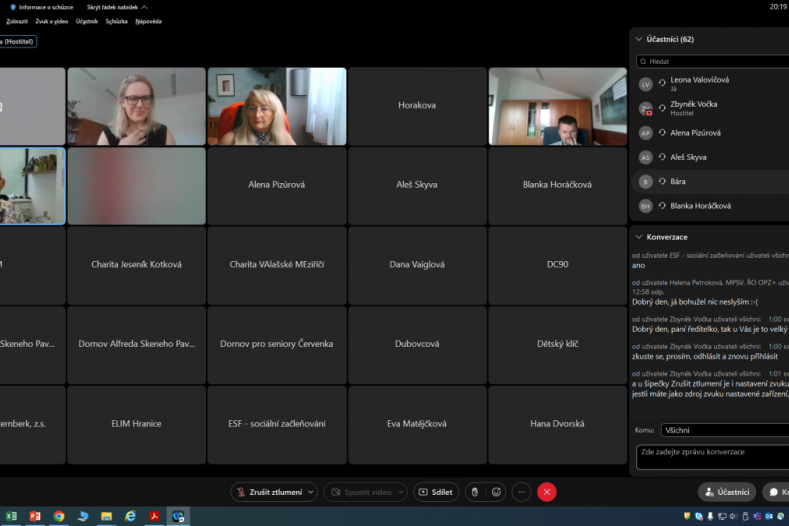The width and height of the screenshot is (789, 526).
Task: Click the headset icon next to Bára
Action: (x=662, y=181)
